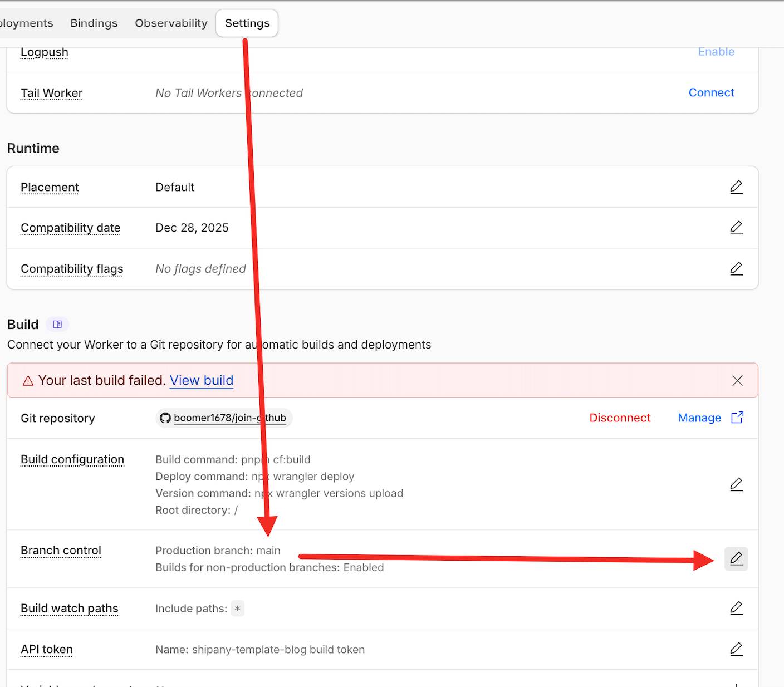Enable Logpush
Viewport: 784px width, 687px height.
pos(716,52)
